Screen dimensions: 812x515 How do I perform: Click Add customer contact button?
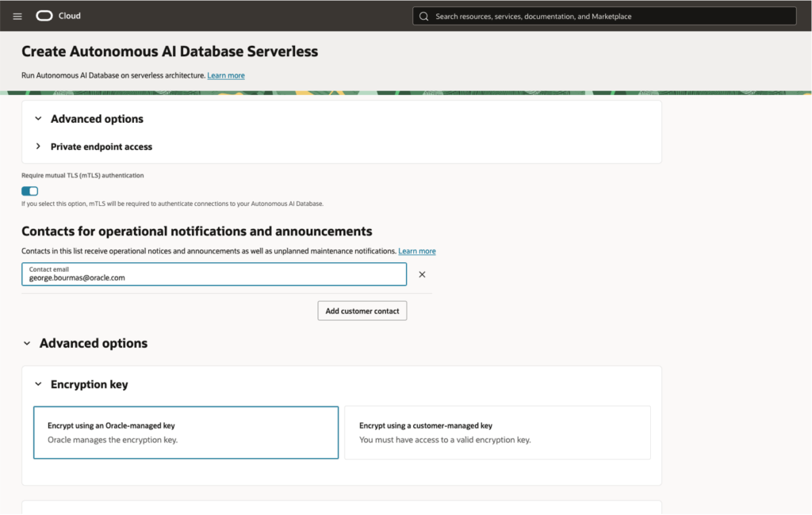[362, 311]
